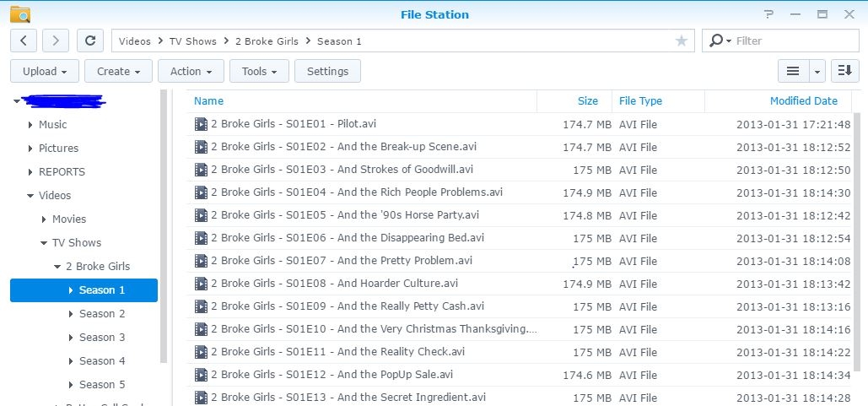Viewport: 868px width, 406px height.
Task: Collapse the TV Shows folder arrow
Action: (x=44, y=242)
